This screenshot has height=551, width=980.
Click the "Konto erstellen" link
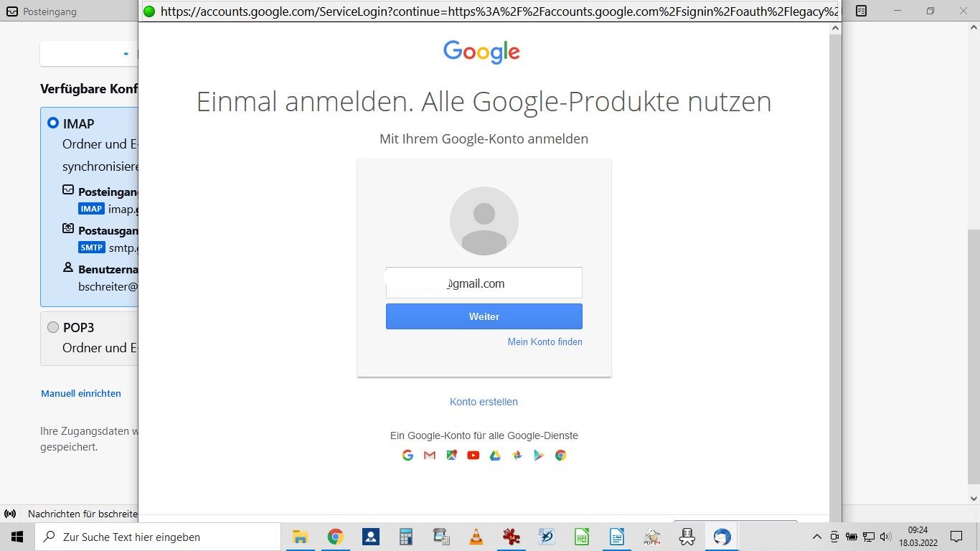[484, 402]
